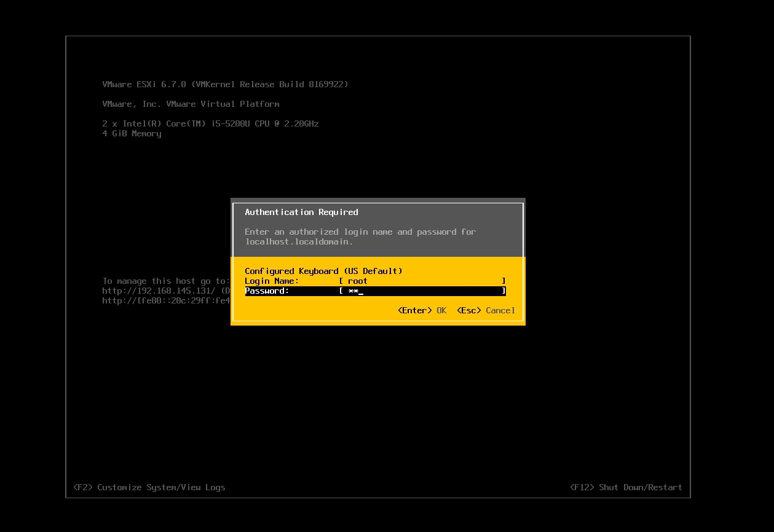Click the localhost.localdomain. text in dialog
This screenshot has height=532, width=774.
[299, 241]
